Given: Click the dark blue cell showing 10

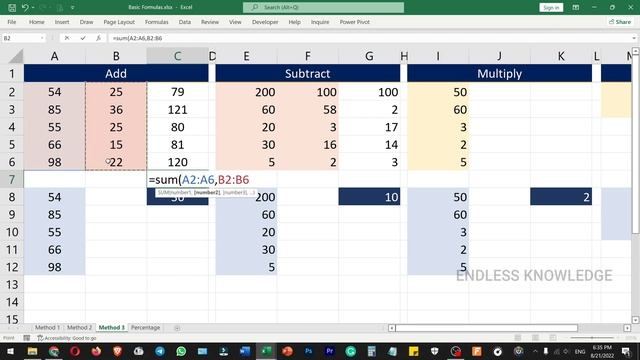Looking at the screenshot, I should (369, 197).
